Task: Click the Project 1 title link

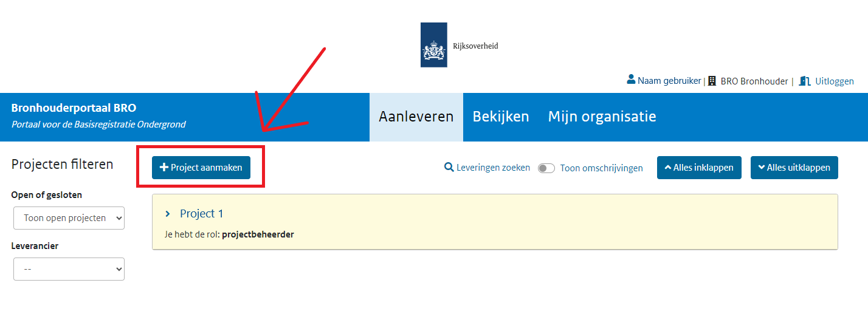Action: pos(202,214)
